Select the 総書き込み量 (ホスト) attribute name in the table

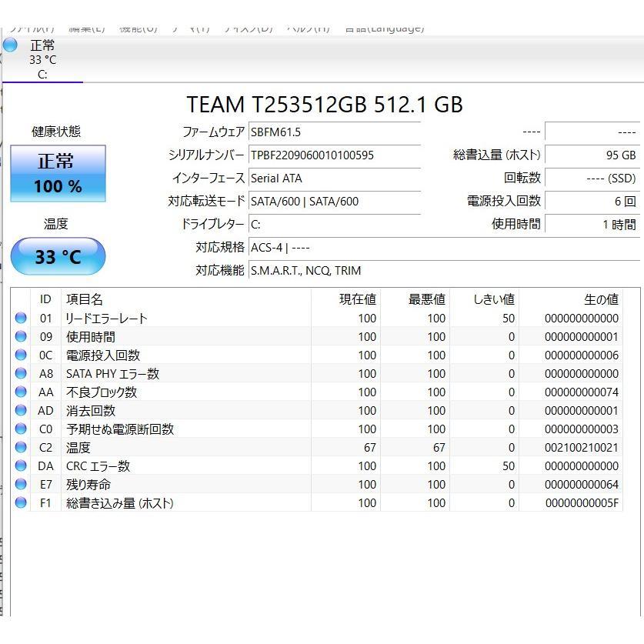click(x=119, y=503)
